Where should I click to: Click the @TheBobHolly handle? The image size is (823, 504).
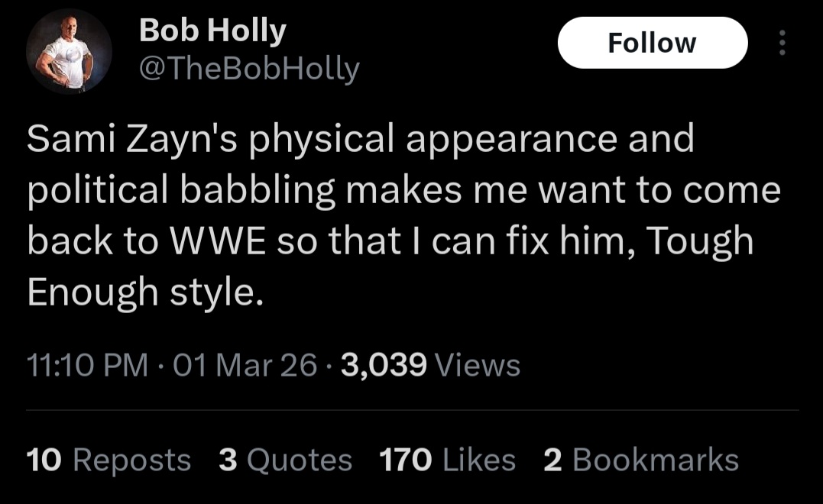tap(248, 69)
